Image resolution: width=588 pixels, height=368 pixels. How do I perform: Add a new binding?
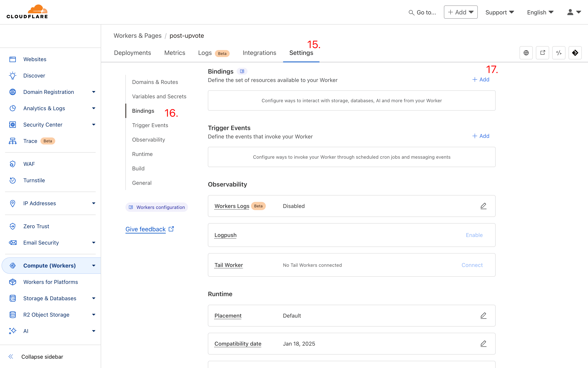pos(481,79)
